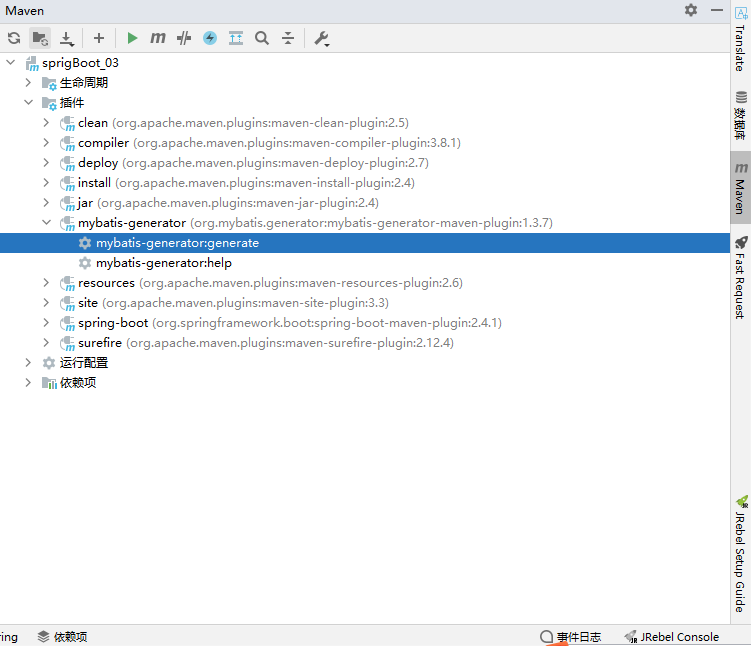Click Add Maven Projects plus icon
751x646 pixels.
coord(99,38)
